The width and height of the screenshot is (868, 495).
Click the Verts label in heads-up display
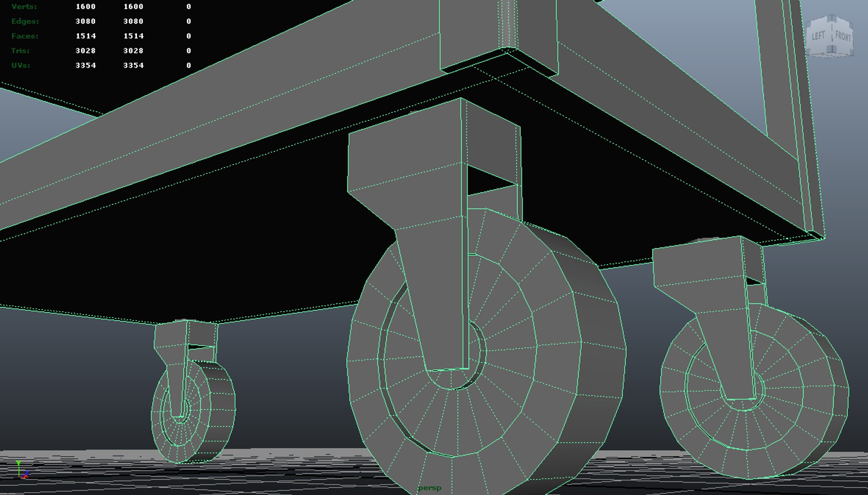click(x=24, y=7)
